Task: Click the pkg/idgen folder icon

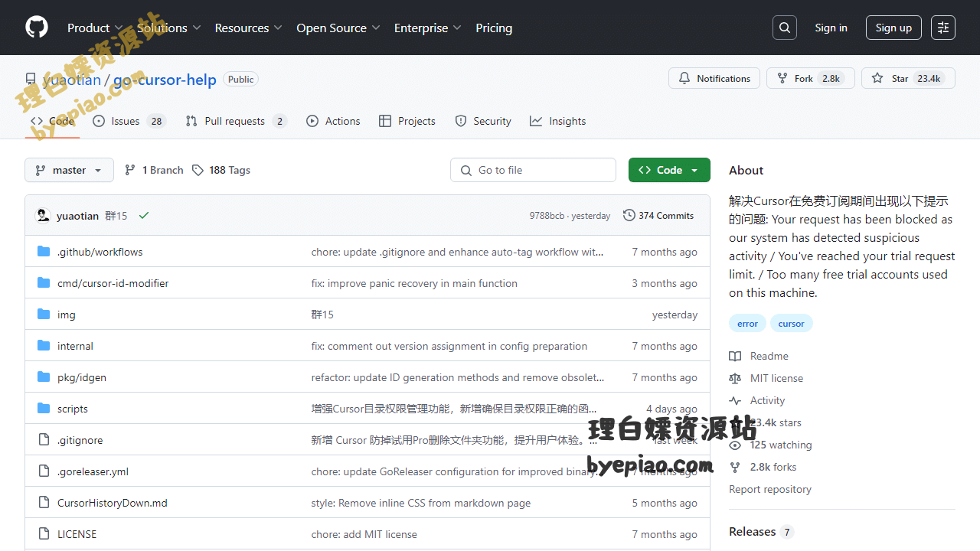Action: [x=44, y=377]
